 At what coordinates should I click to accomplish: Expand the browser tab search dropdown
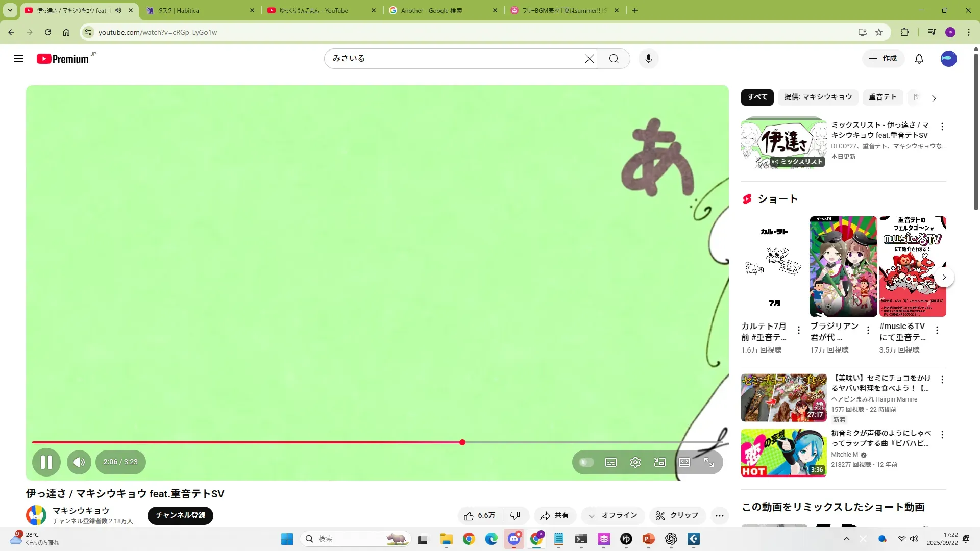(x=10, y=10)
